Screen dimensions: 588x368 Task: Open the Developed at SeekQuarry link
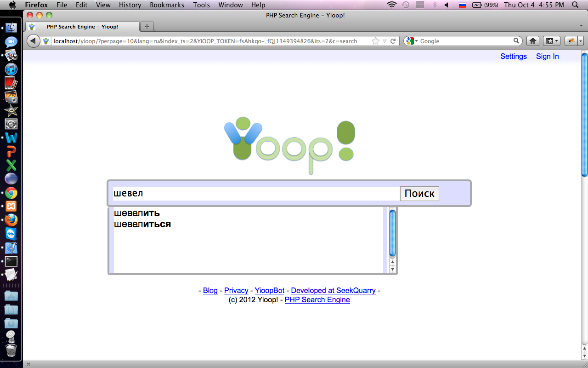pyautogui.click(x=334, y=291)
